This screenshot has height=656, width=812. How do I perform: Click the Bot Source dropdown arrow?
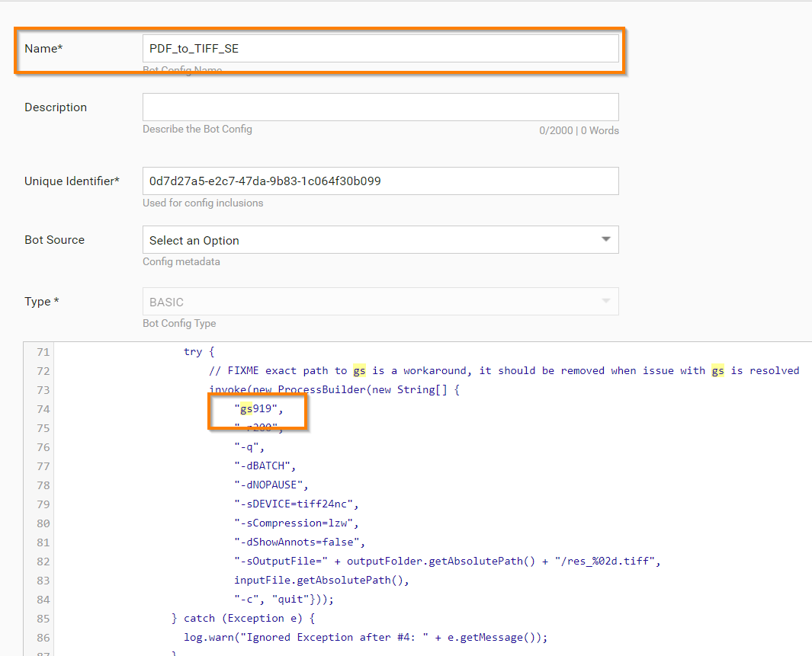(605, 239)
